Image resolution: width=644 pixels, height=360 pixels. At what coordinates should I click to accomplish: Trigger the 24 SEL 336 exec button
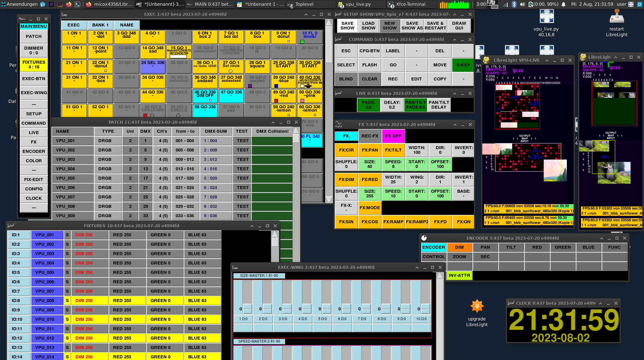tap(153, 67)
